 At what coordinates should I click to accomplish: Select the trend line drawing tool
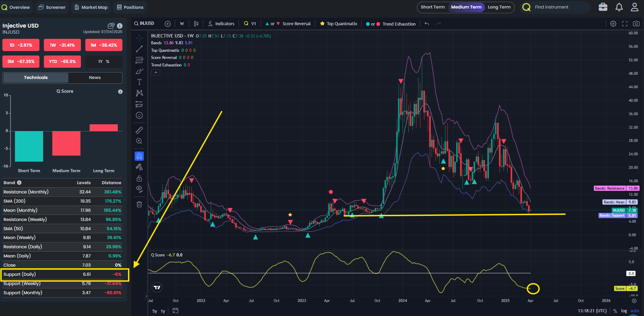coord(139,49)
